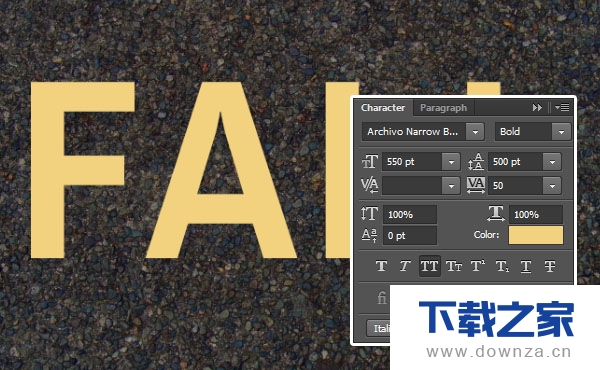The width and height of the screenshot is (600, 370).
Task: Toggle the All Caps TT button
Action: [429, 266]
